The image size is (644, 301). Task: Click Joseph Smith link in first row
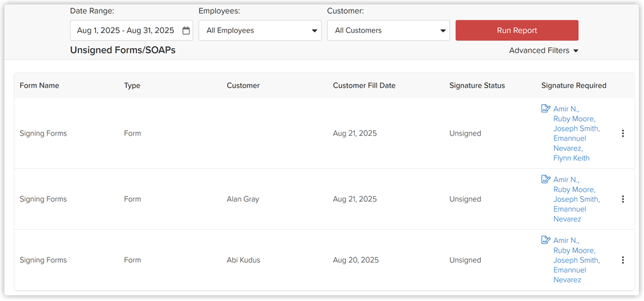pyautogui.click(x=577, y=129)
